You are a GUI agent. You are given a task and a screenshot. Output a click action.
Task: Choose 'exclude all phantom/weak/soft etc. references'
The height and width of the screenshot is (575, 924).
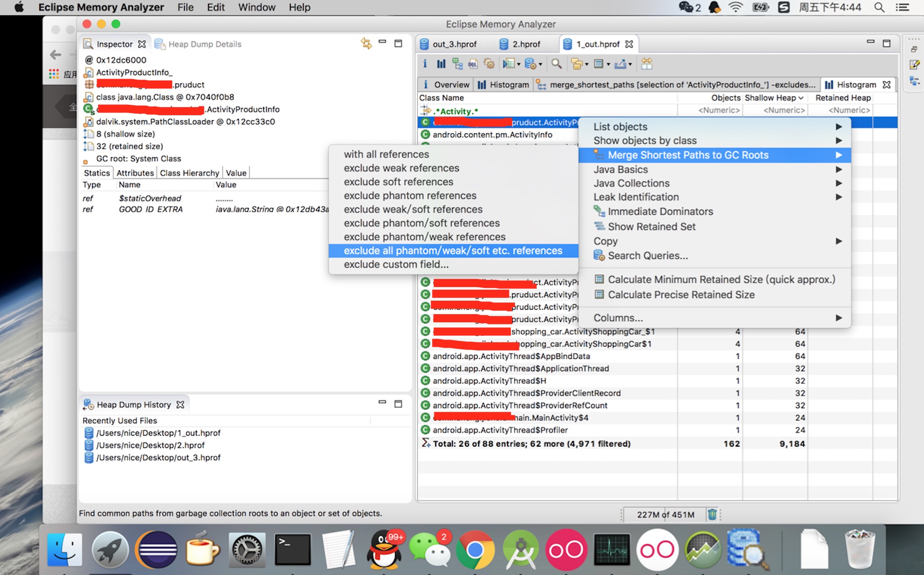tap(453, 250)
